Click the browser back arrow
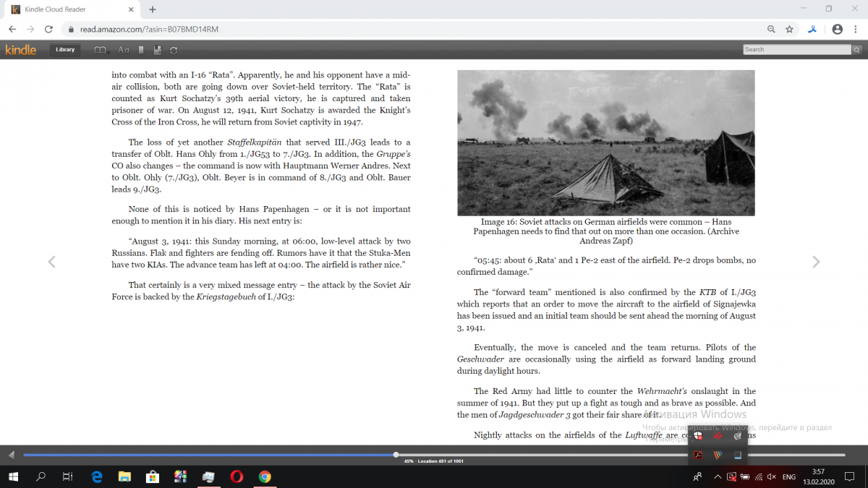868x488 pixels. pyautogui.click(x=12, y=30)
